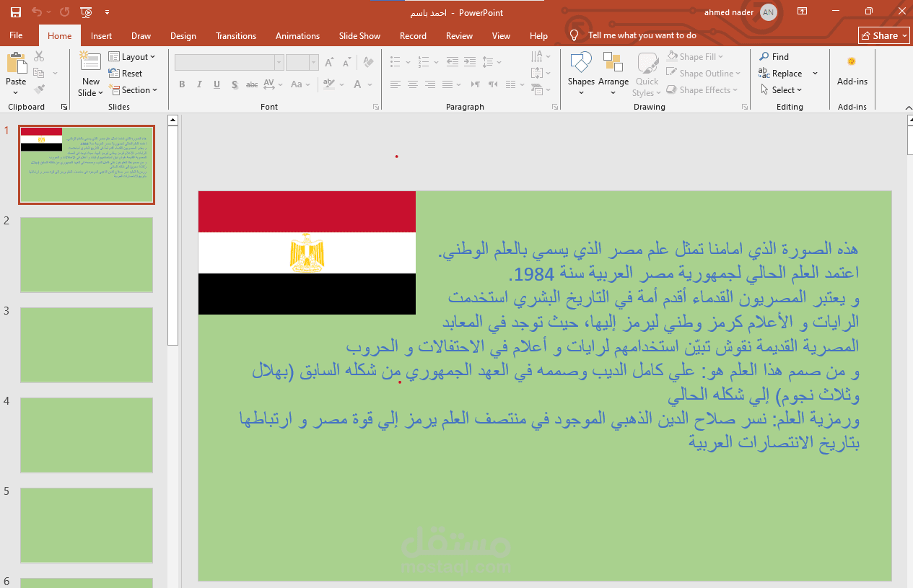Toggle Align Left paragraph alignment
This screenshot has width=913, height=588.
(395, 84)
